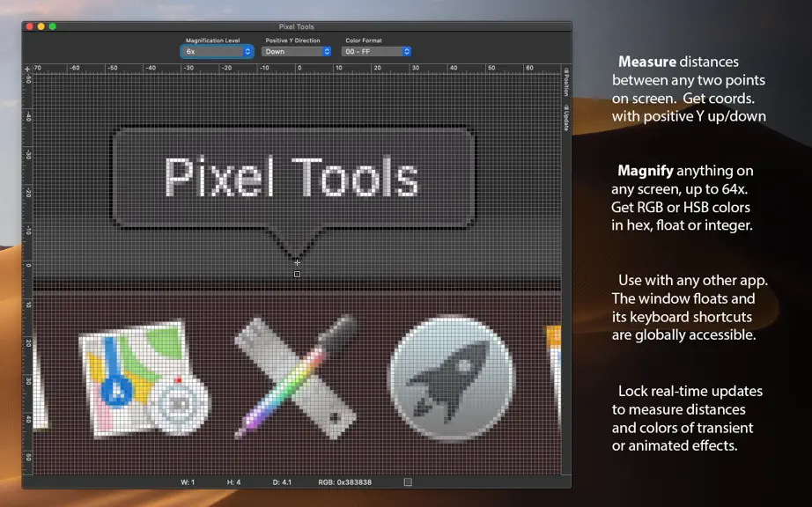Click the green zoom window button

pyautogui.click(x=52, y=26)
